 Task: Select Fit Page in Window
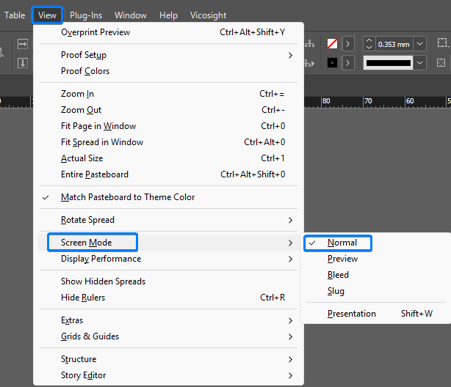[168, 126]
